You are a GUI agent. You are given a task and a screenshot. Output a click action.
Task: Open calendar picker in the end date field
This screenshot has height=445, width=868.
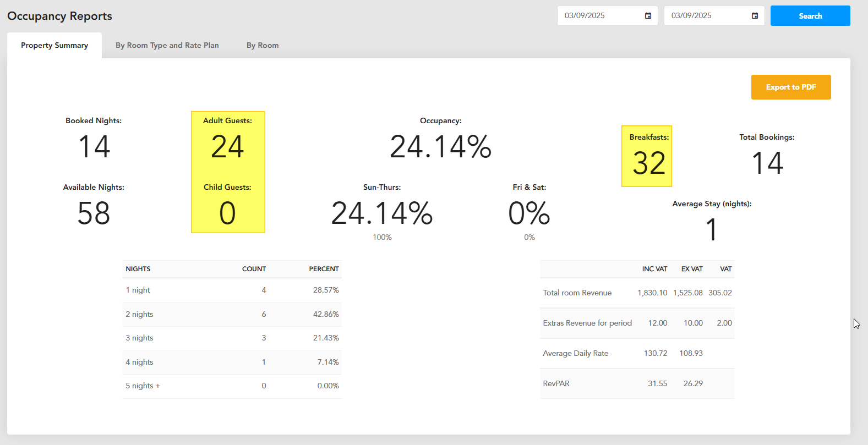coord(755,16)
